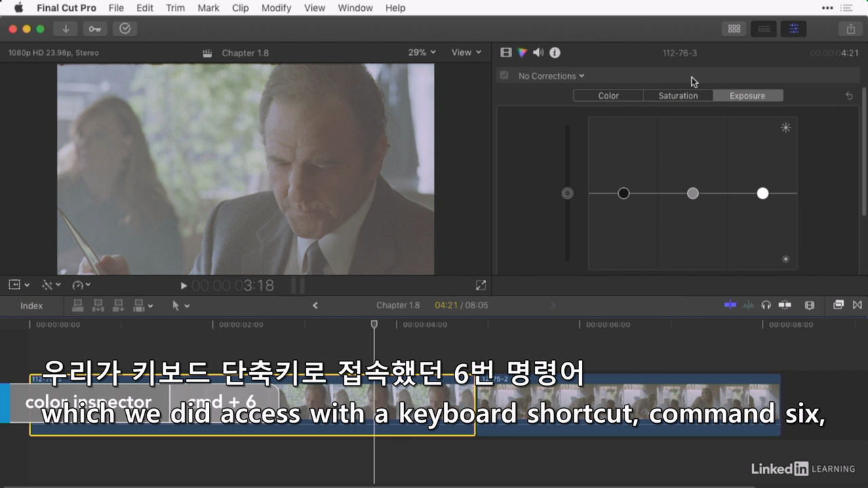The height and width of the screenshot is (488, 868).
Task: Select the highlights exposure puck
Action: (763, 193)
